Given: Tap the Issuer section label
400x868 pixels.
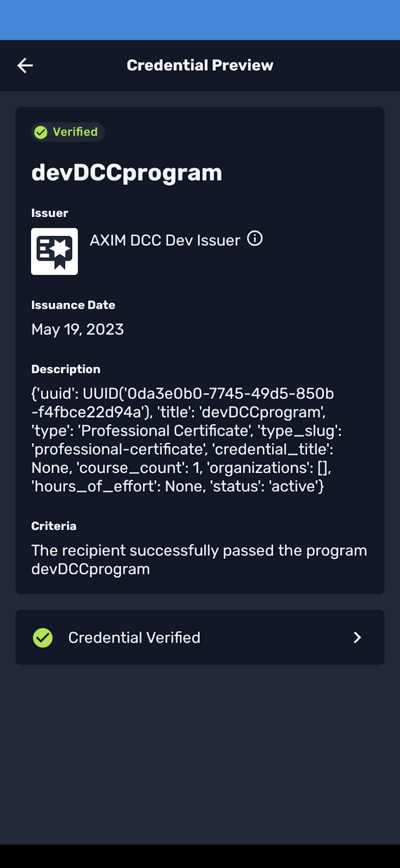Looking at the screenshot, I should click(x=50, y=213).
